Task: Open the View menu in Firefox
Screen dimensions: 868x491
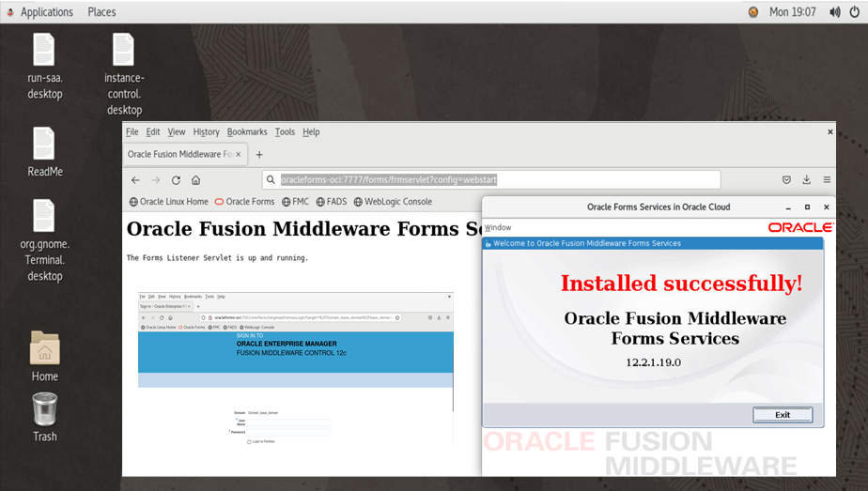Action: (177, 131)
